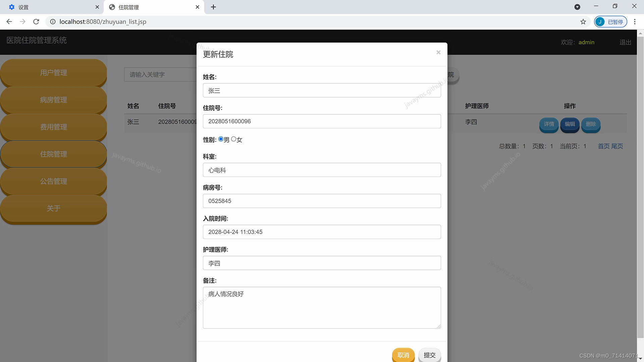Click the 住院号 input field

pyautogui.click(x=322, y=121)
